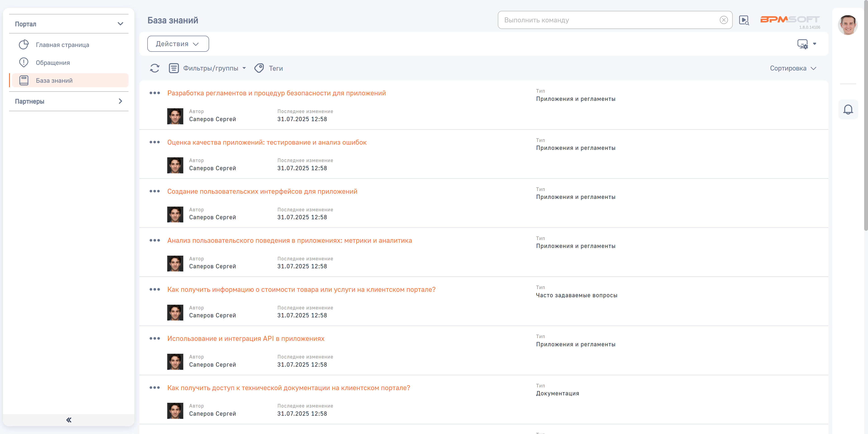The image size is (868, 434).
Task: Click type value Документация
Action: pyautogui.click(x=557, y=394)
